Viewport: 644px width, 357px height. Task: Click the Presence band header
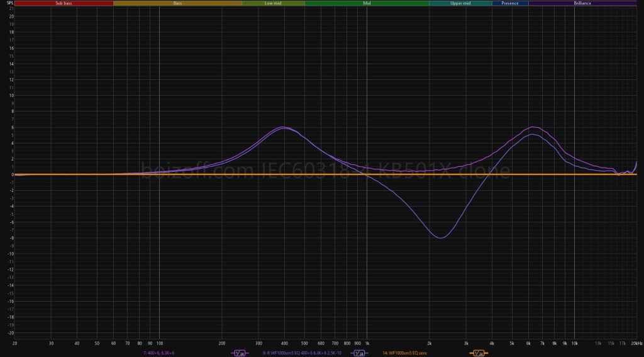pos(510,3)
